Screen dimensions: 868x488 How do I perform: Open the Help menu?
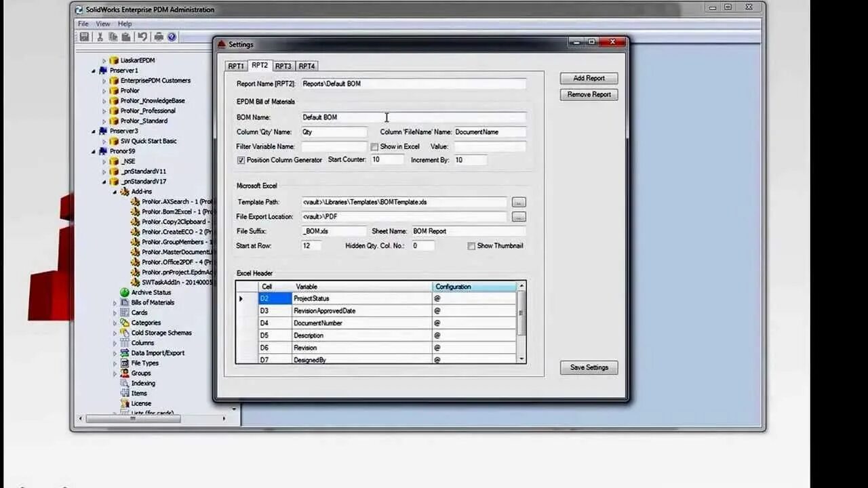125,24
